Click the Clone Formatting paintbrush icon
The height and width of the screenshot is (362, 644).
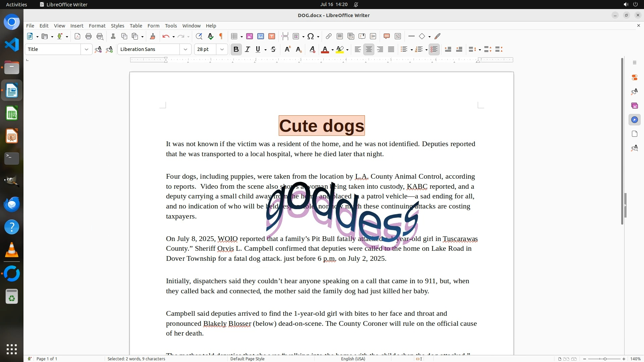tap(153, 36)
